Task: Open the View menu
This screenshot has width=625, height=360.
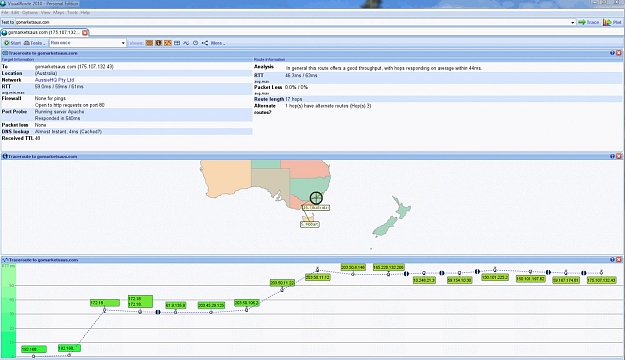Action: tap(45, 13)
